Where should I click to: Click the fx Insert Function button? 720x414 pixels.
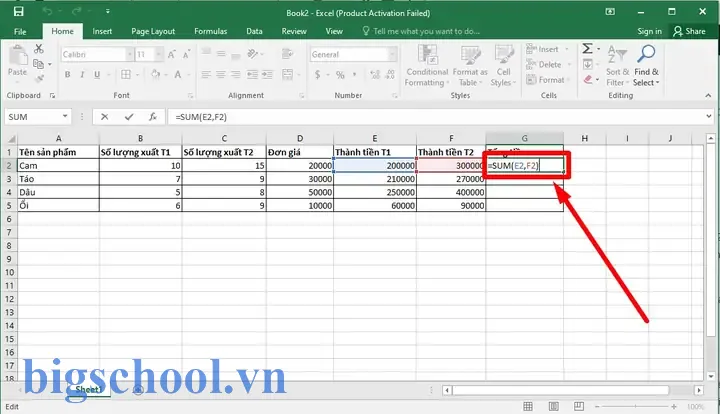pyautogui.click(x=153, y=117)
